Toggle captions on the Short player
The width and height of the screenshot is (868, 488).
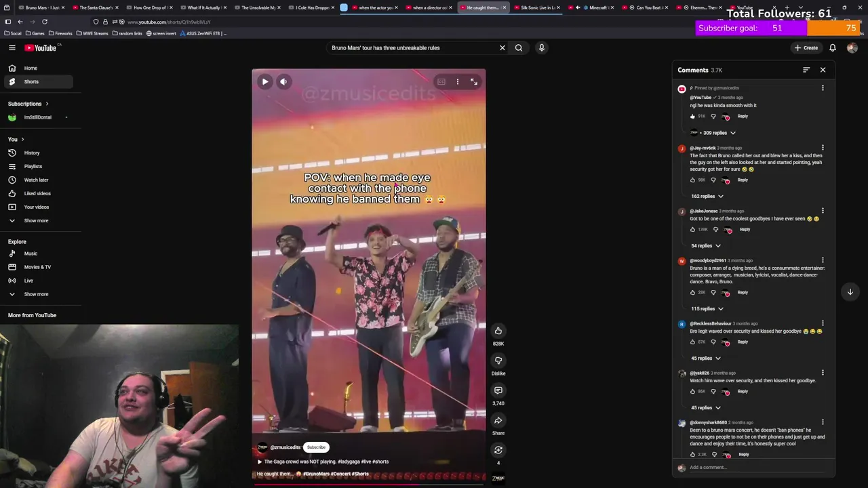click(x=441, y=81)
